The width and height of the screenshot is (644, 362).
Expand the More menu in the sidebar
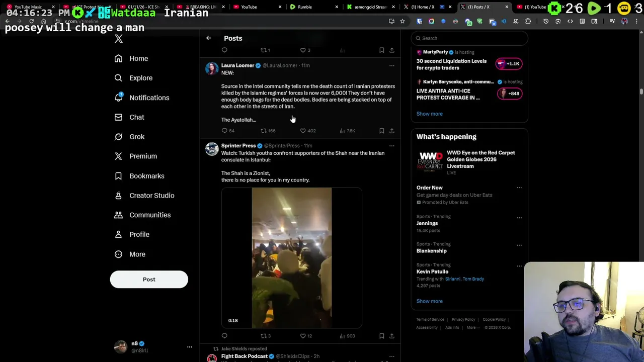click(130, 254)
